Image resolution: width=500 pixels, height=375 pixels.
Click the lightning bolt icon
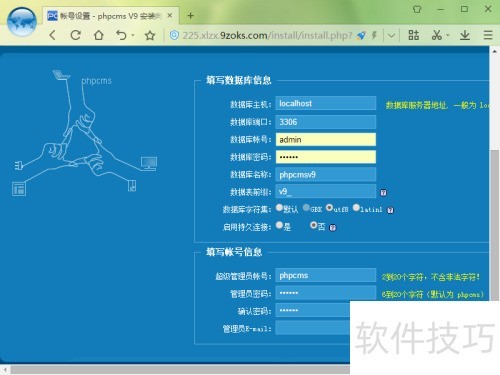(374, 35)
